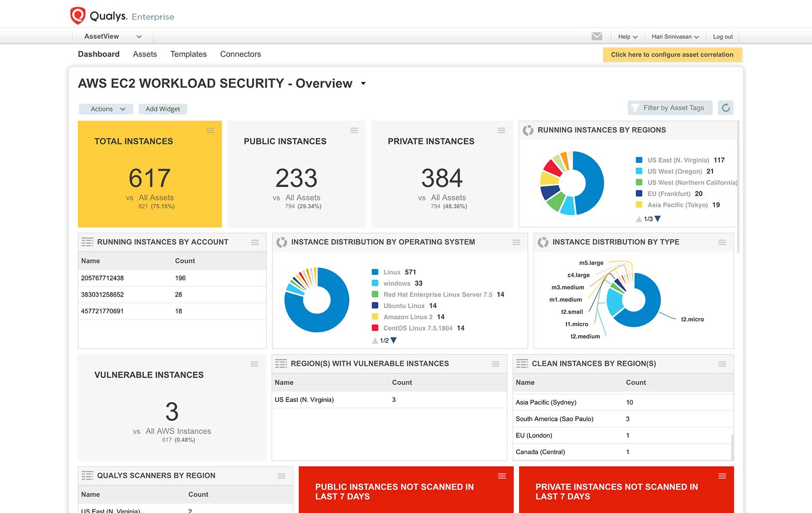Open the Running Instances by Regions widget menu

coord(723,130)
